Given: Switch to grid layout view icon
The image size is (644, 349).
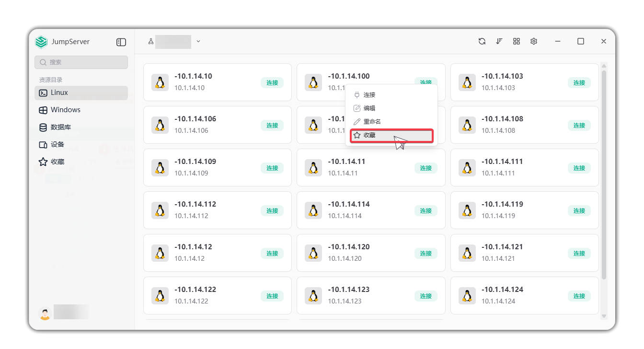Looking at the screenshot, I should pos(516,42).
